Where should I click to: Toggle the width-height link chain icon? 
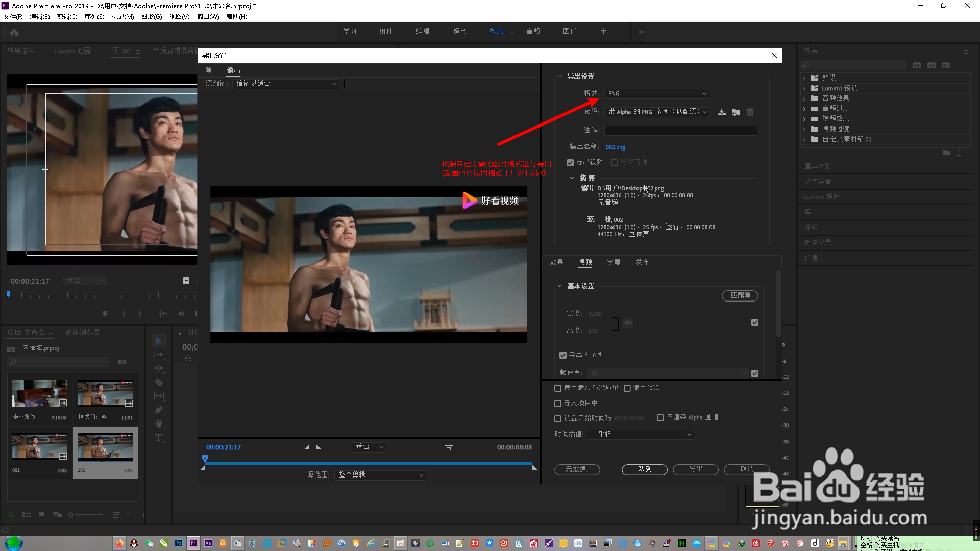tap(628, 323)
